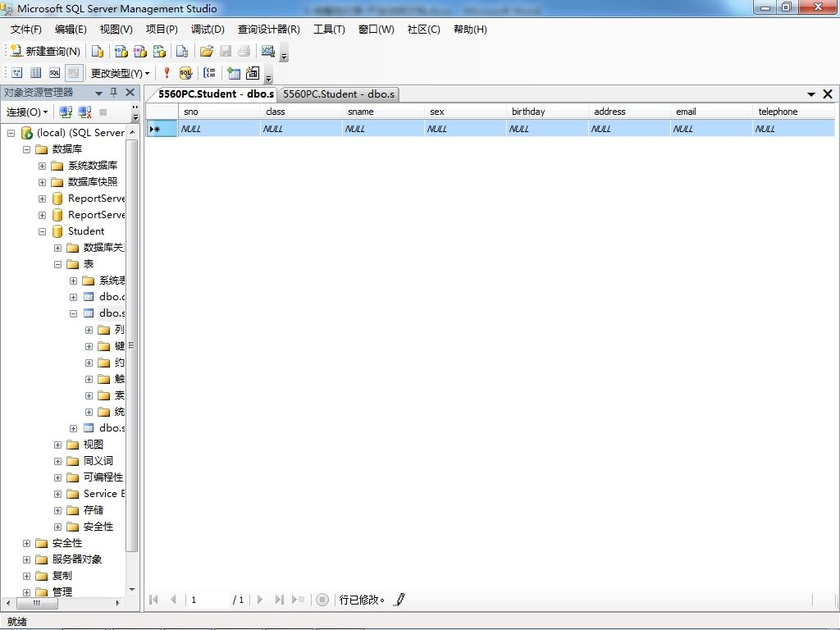The width and height of the screenshot is (840, 630).
Task: Click the New Query (新建查询) button
Action: tap(46, 51)
